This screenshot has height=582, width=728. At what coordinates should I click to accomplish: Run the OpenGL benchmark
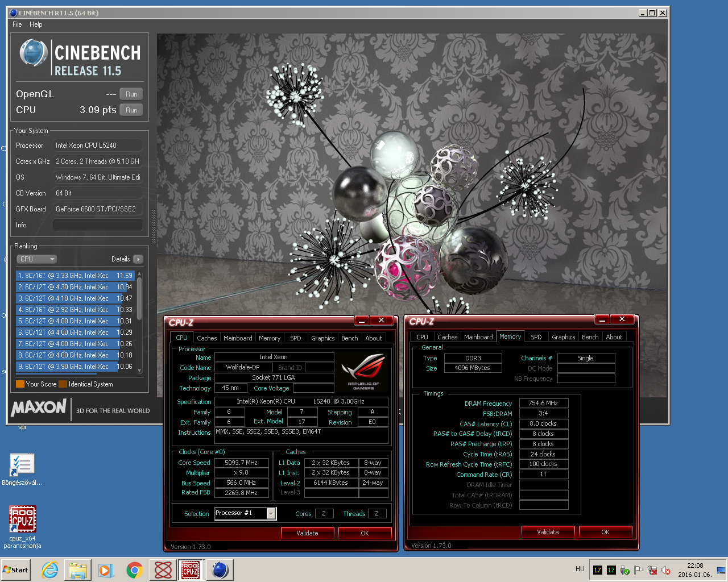click(131, 94)
